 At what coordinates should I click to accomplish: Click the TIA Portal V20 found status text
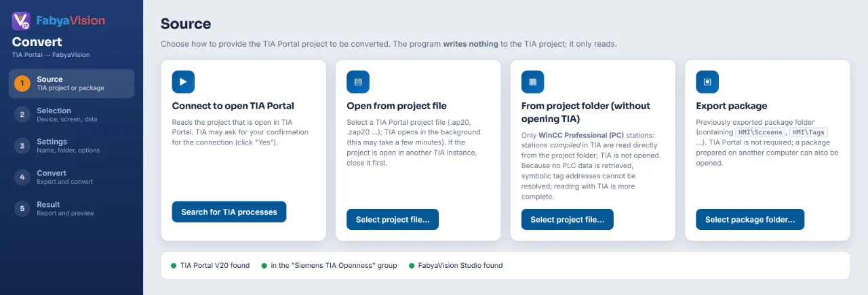click(x=215, y=266)
